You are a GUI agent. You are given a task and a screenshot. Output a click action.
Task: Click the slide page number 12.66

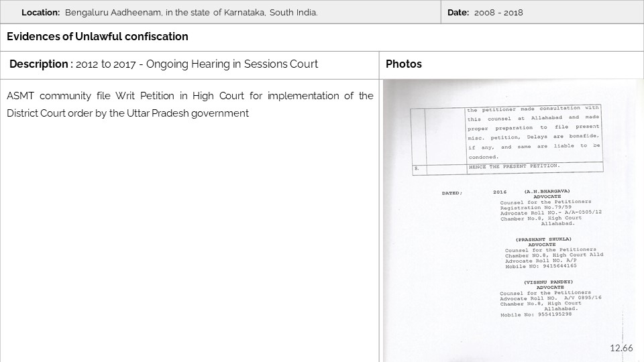coord(621,348)
